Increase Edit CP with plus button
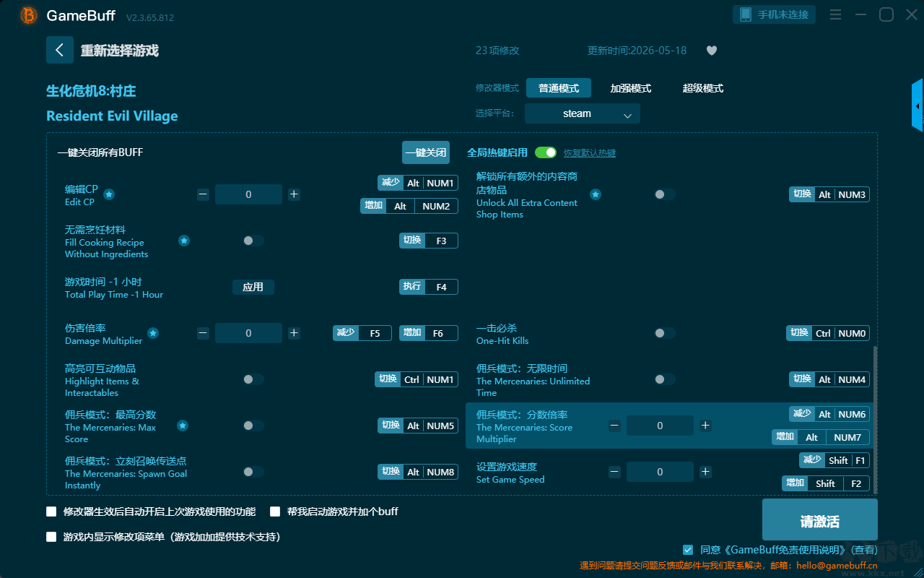The height and width of the screenshot is (578, 924). coord(294,194)
